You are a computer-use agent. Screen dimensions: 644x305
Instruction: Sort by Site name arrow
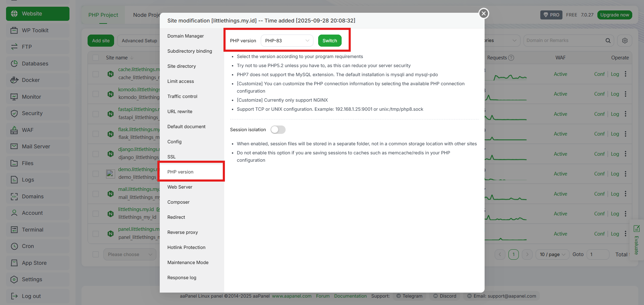(x=132, y=58)
